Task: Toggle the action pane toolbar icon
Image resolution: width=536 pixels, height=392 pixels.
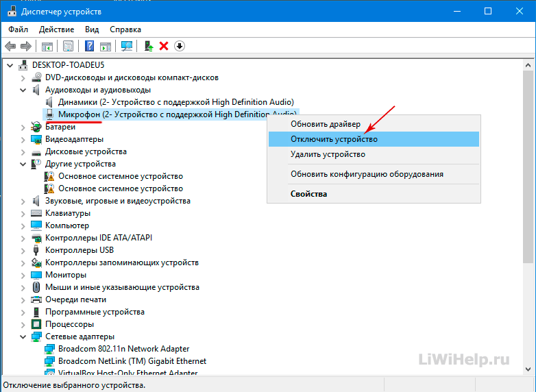Action: pyautogui.click(x=106, y=46)
